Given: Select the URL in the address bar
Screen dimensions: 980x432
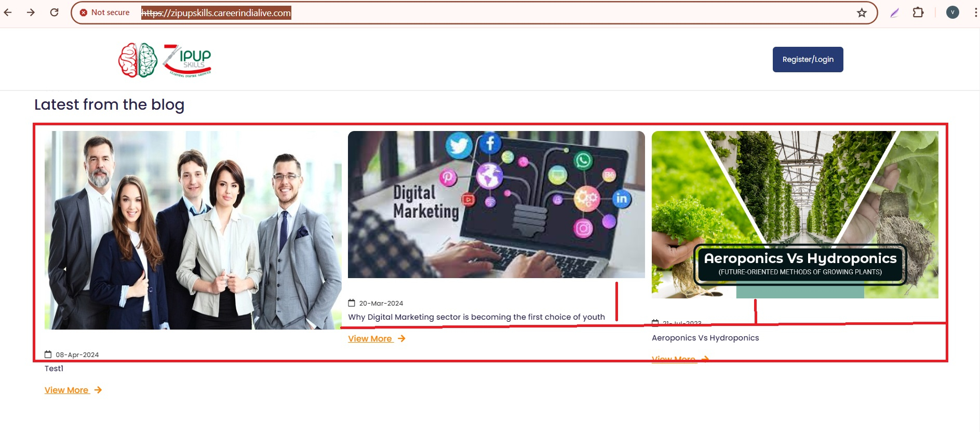Looking at the screenshot, I should pos(216,13).
